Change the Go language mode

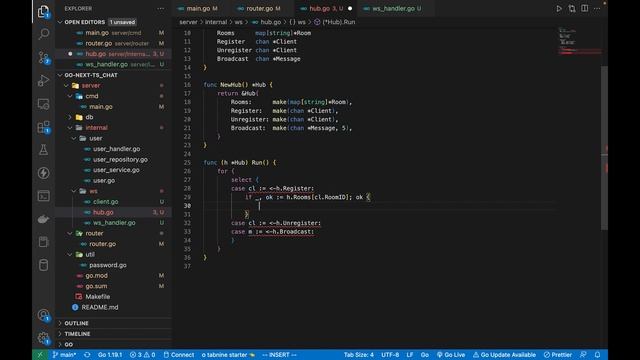[x=424, y=355]
